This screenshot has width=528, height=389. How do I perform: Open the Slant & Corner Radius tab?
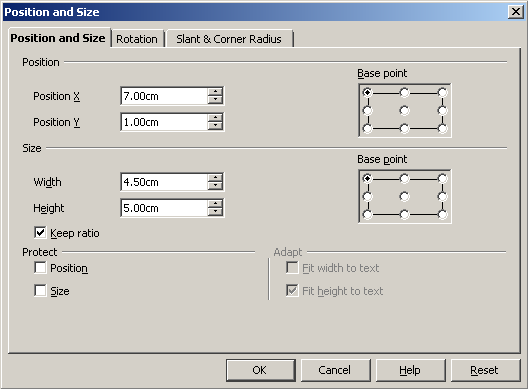pos(229,39)
